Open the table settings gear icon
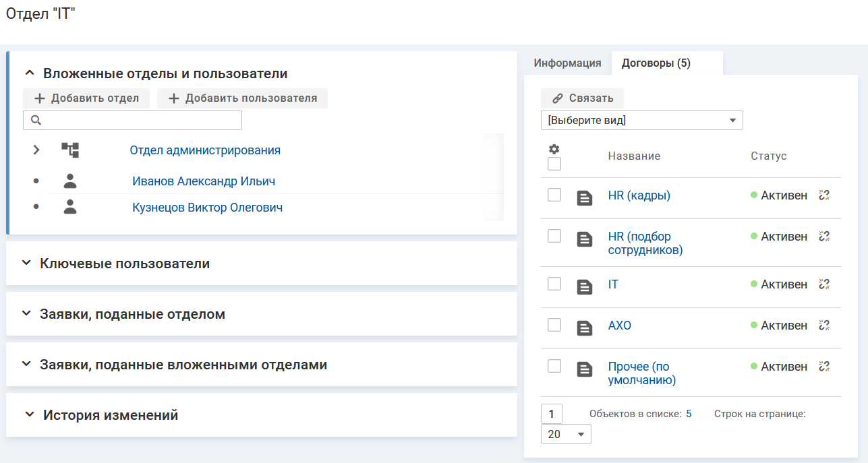The image size is (868, 463). point(554,150)
